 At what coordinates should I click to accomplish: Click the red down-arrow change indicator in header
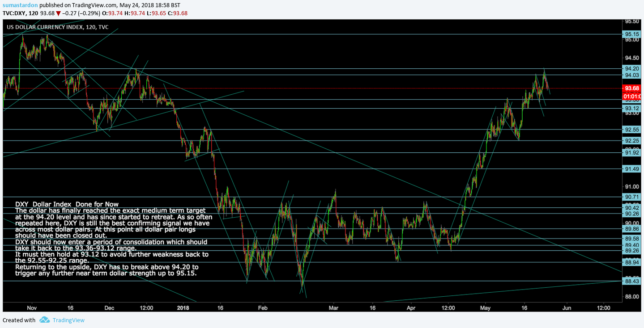tap(58, 13)
